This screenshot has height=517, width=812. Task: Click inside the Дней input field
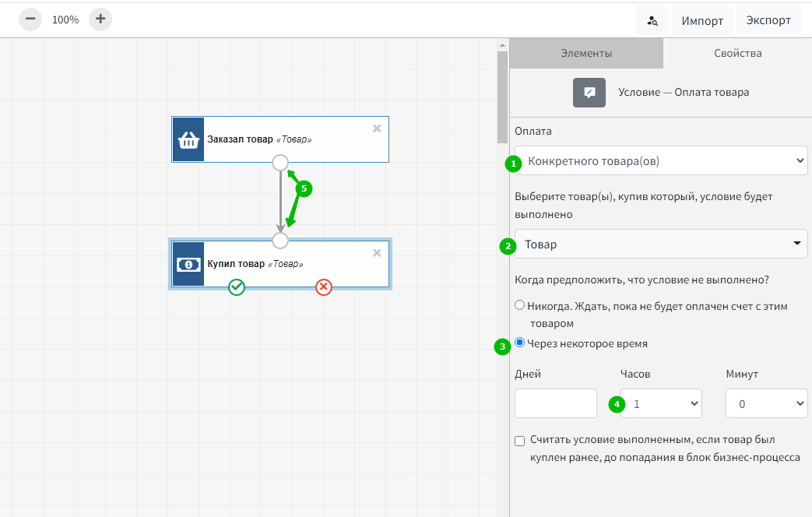coord(556,403)
